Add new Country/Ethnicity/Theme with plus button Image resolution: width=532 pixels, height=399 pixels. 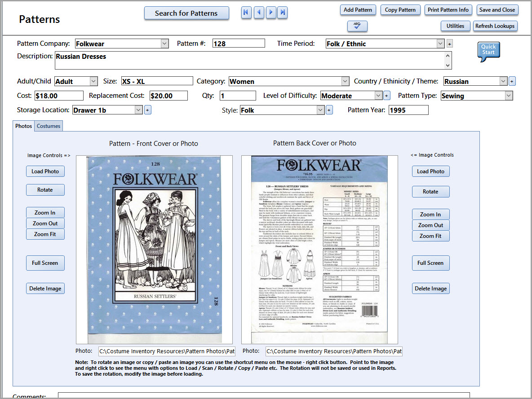(512, 81)
